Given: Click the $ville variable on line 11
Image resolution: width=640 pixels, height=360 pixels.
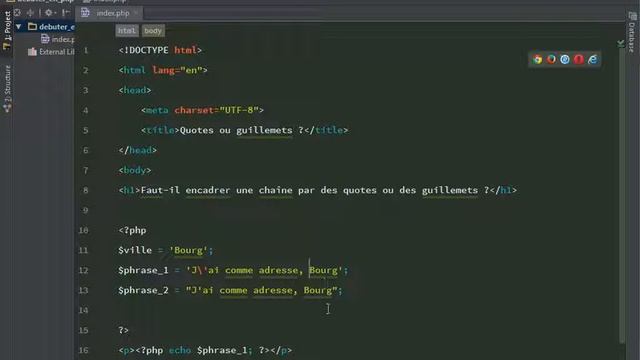Looking at the screenshot, I should pos(135,250).
